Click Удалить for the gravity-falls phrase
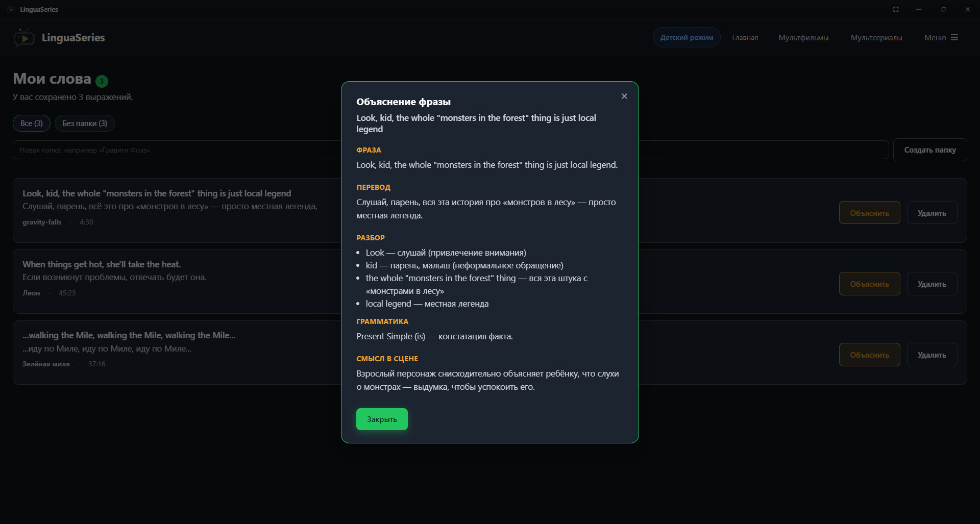The image size is (980, 524). tap(932, 213)
